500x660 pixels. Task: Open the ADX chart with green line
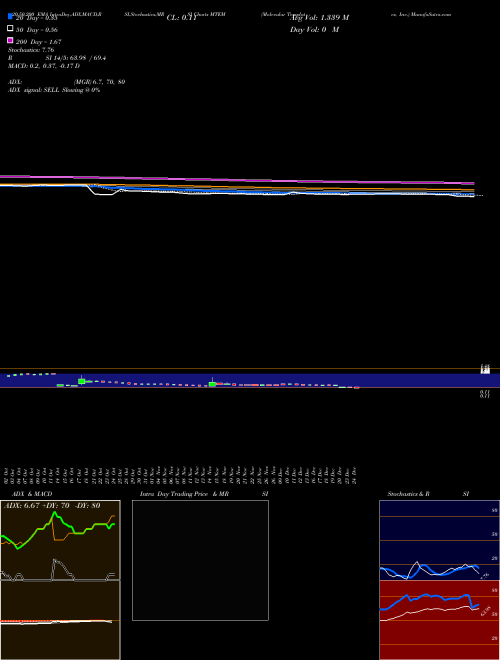click(x=60, y=540)
